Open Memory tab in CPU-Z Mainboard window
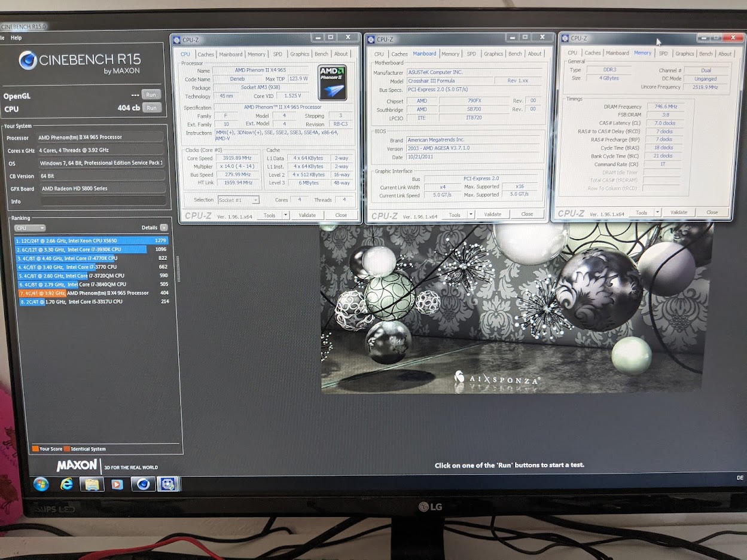The height and width of the screenshot is (560, 747). coord(450,54)
